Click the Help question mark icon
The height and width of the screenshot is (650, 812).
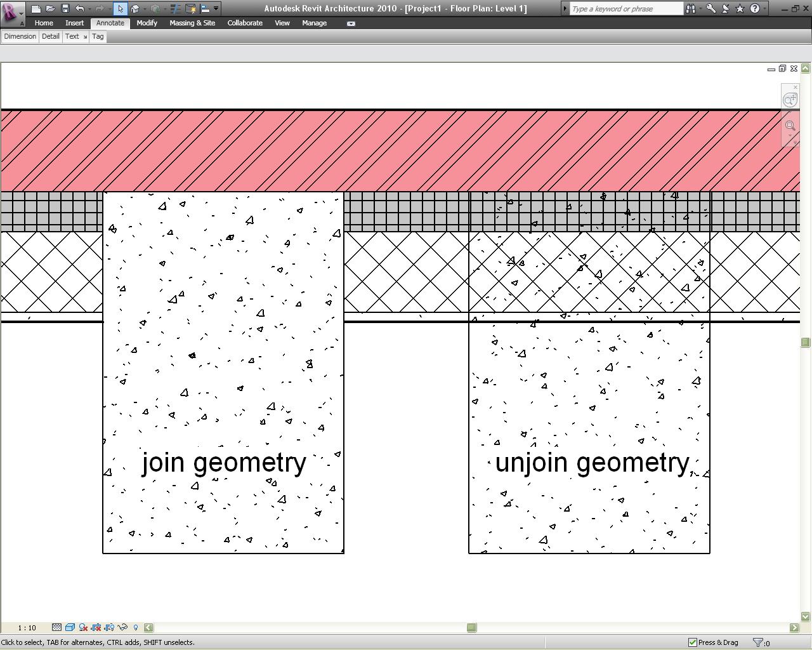click(754, 8)
